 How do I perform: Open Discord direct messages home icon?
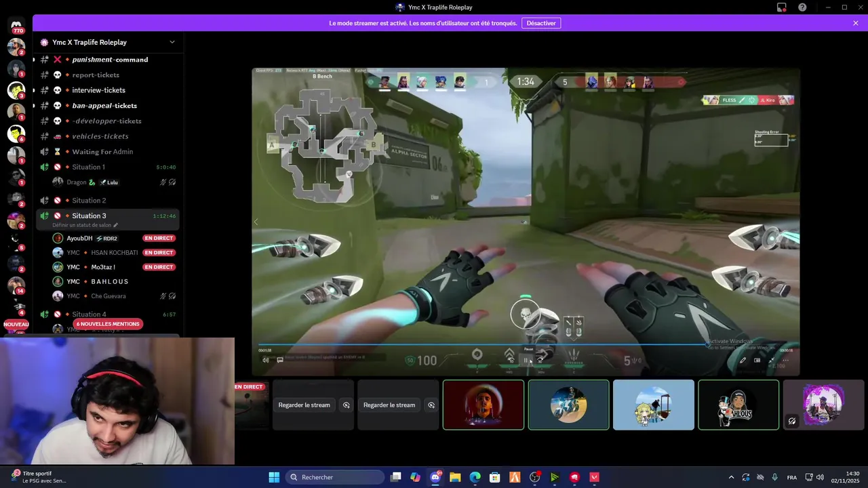[x=16, y=25]
